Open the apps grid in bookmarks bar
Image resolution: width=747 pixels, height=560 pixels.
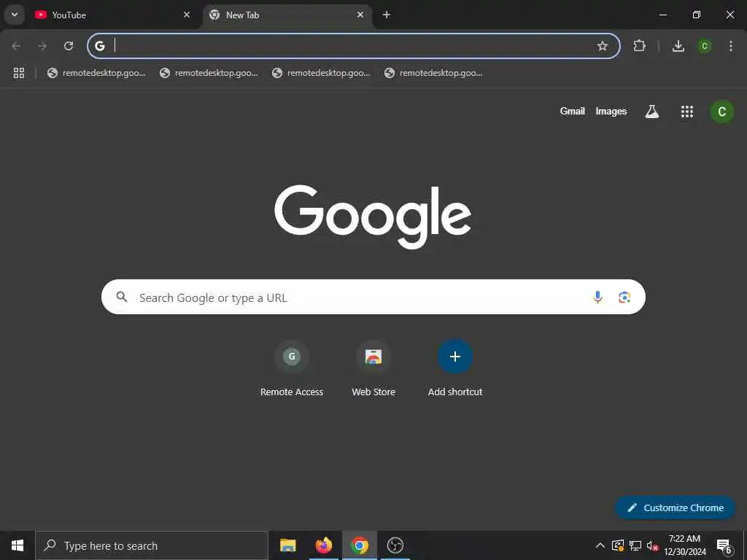(x=19, y=73)
